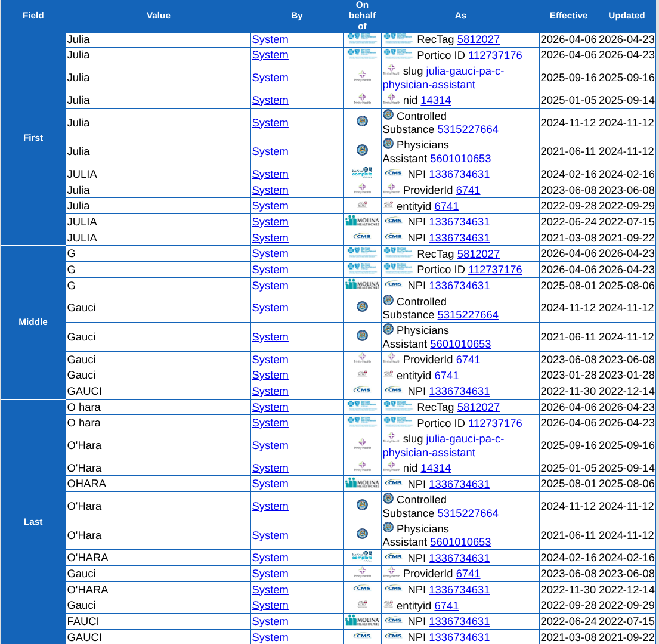Open julia-gauci-pa-c-physician-assistant slug link in First Julia row
The image size is (659, 644).
pos(443,78)
